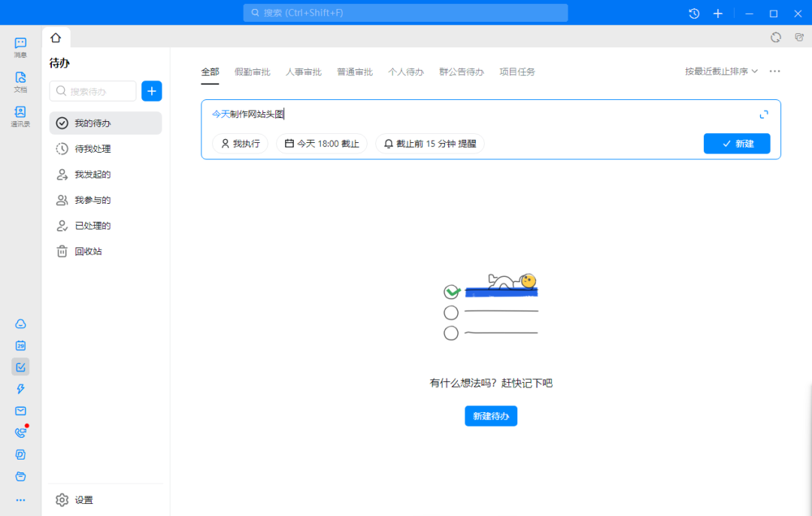Viewport: 812px width, 516px height.
Task: Open the 文档 (Documents) sidebar icon
Action: coord(20,81)
